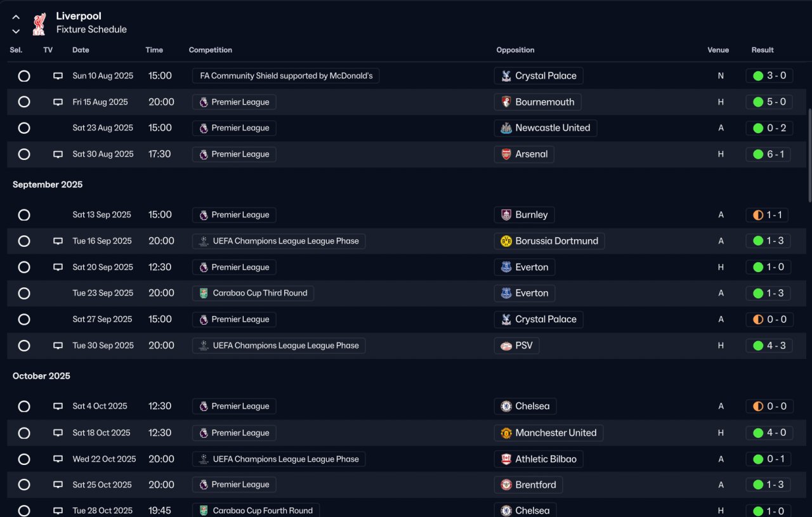Screen dimensions: 812x517
Task: Click the TV icon on the Sat 4 Oct row
Action: [x=58, y=406]
